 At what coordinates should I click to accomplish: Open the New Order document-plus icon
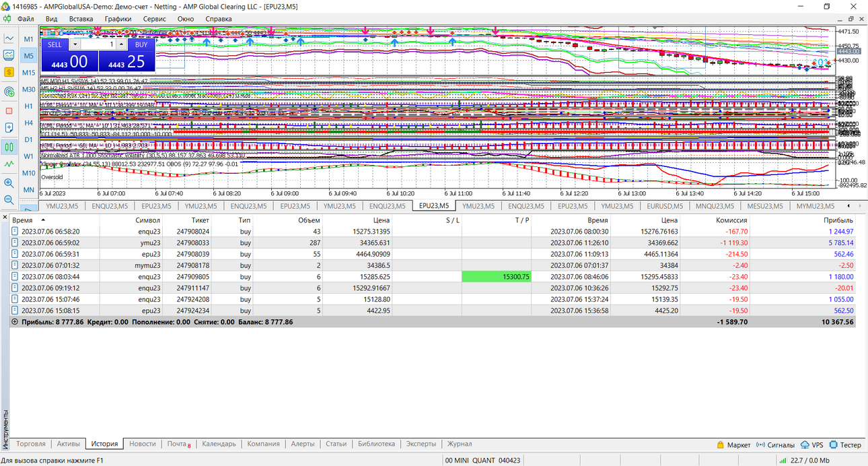click(9, 127)
